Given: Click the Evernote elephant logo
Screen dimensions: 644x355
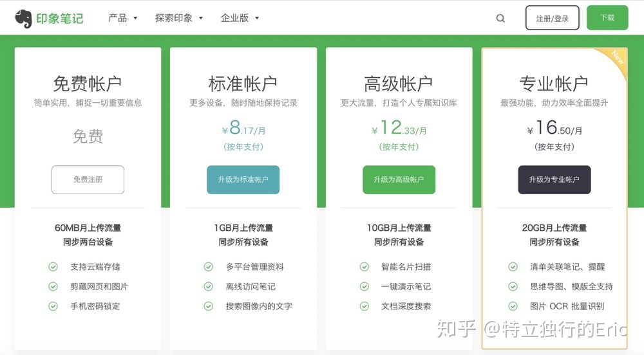Looking at the screenshot, I should [x=23, y=19].
